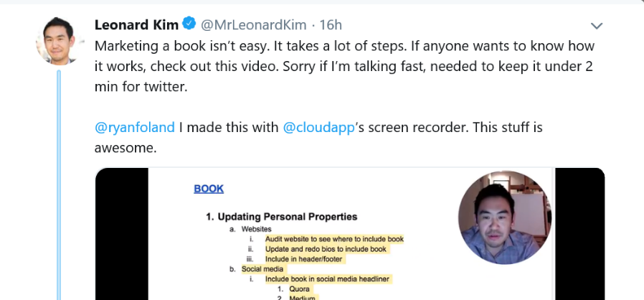Open the @MrLeonardKim handle
This screenshot has width=644, height=300.
pyautogui.click(x=253, y=25)
